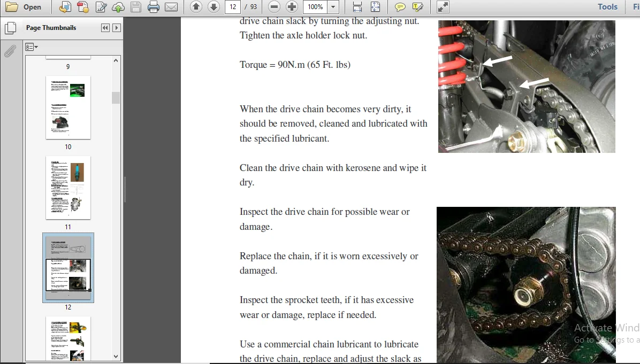
Task: Click the edit and sign document icon
Action: click(101, 7)
